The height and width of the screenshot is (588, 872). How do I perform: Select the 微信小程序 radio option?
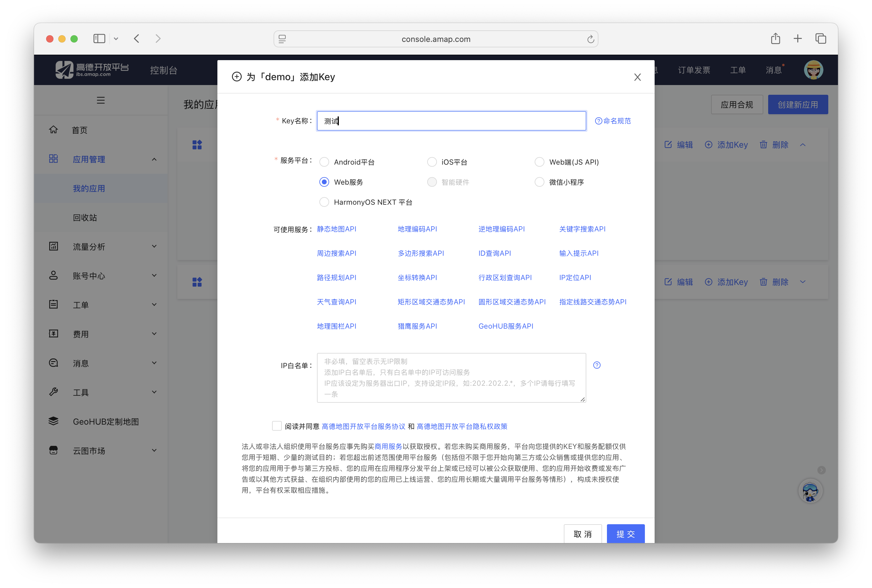pos(539,182)
